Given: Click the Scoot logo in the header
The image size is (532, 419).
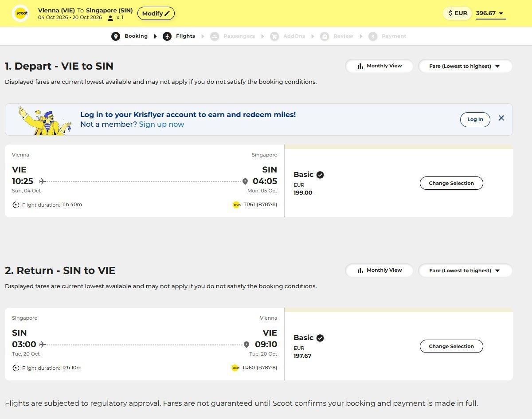Looking at the screenshot, I should pos(21,13).
